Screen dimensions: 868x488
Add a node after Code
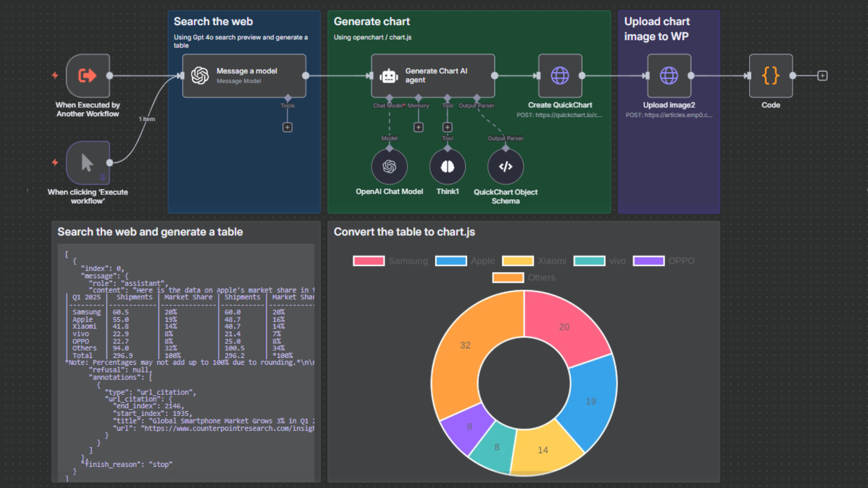click(822, 75)
